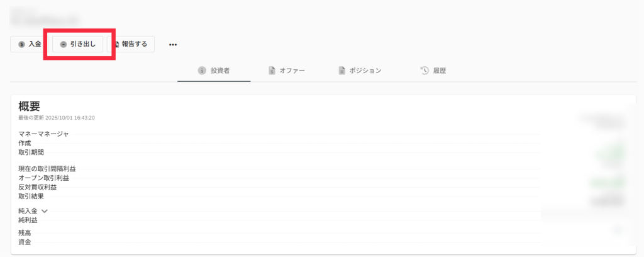644x257 pixels.
Task: Click the minus icon on 引き出し button
Action: coord(64,45)
